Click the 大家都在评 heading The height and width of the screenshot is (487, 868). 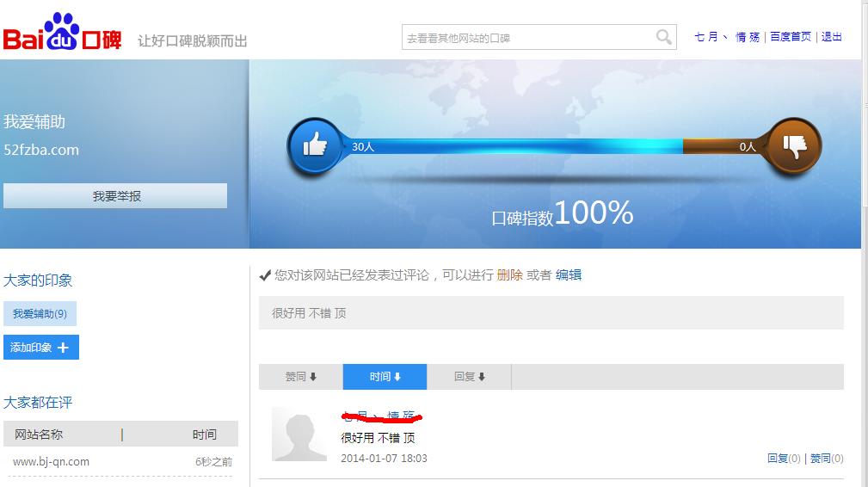38,403
